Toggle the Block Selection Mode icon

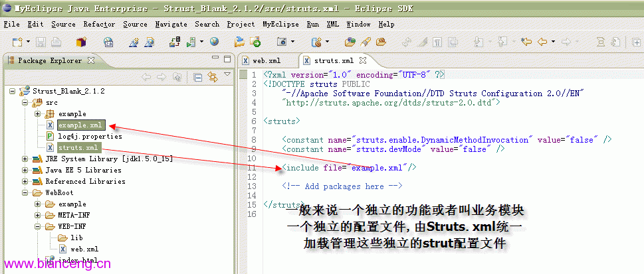pyautogui.click(x=453, y=42)
